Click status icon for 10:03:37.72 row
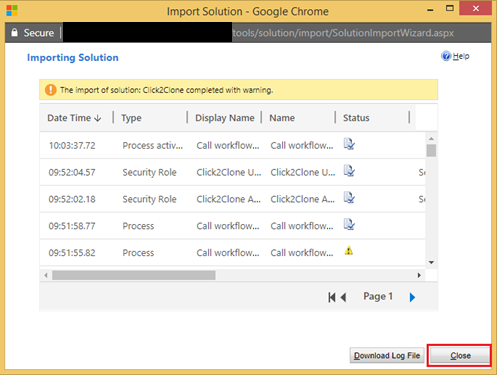The image size is (497, 376). click(349, 144)
